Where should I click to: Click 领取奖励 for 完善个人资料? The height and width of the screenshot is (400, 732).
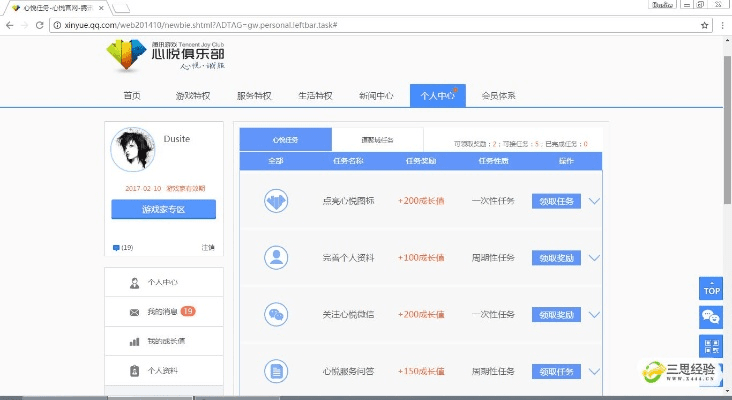coord(556,258)
